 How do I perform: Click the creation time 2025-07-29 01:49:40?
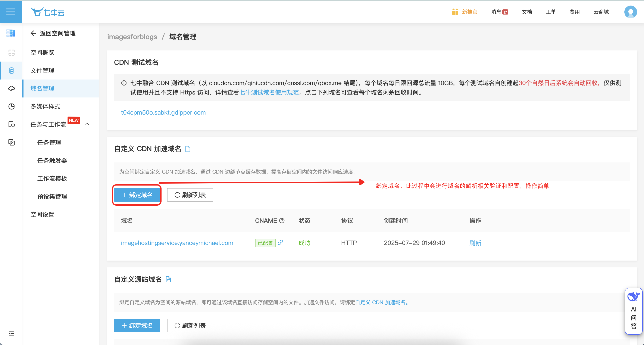pos(414,243)
